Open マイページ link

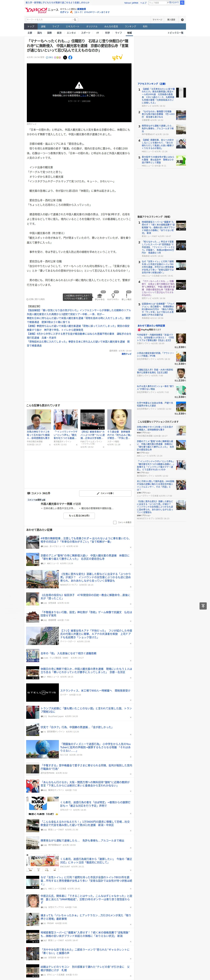[157, 20]
